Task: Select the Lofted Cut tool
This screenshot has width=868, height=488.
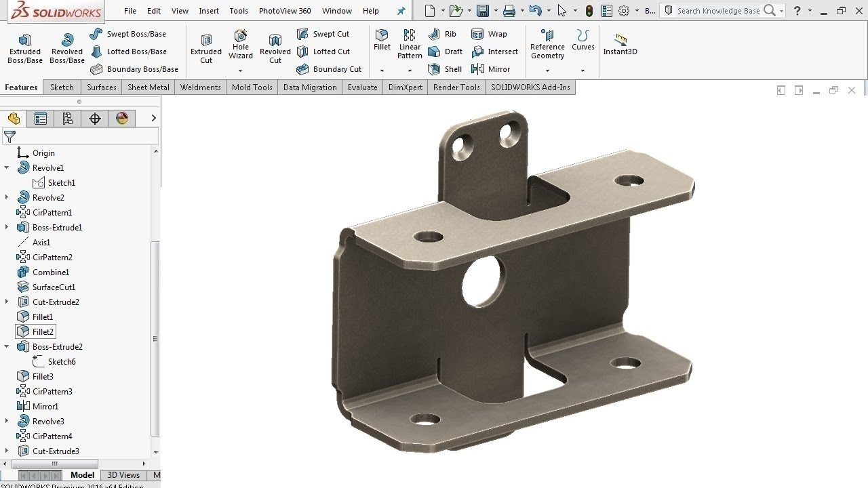Action: [x=323, y=52]
